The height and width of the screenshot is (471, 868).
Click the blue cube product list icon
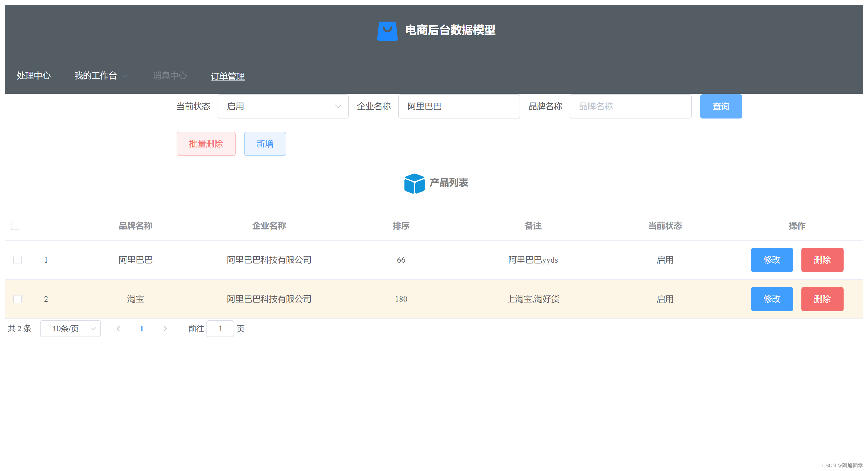click(414, 183)
